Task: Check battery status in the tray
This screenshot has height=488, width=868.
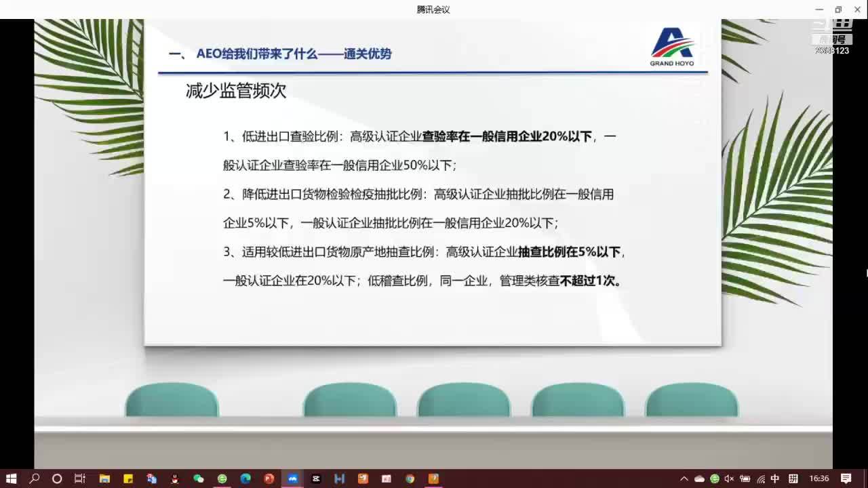Action: point(745,479)
